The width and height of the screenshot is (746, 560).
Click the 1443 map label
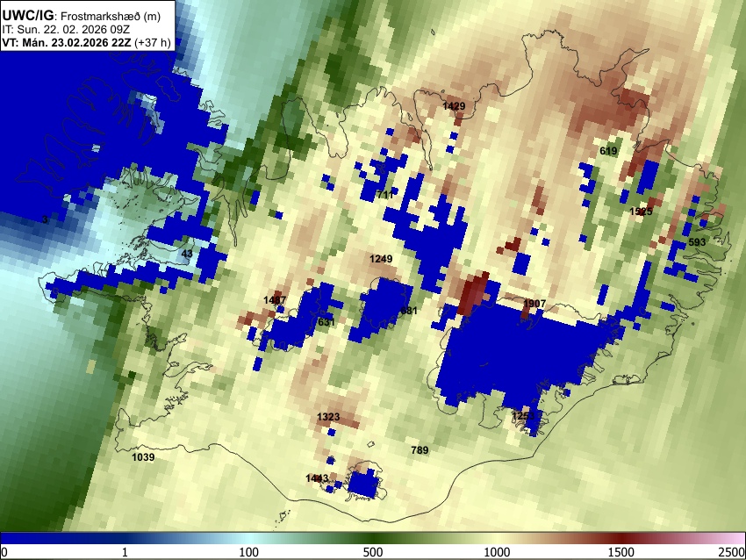(x=317, y=478)
